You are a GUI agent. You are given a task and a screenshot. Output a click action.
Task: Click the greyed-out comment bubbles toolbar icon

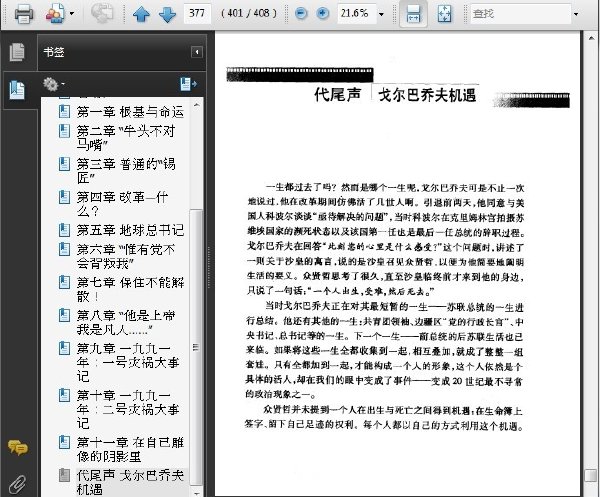click(102, 13)
